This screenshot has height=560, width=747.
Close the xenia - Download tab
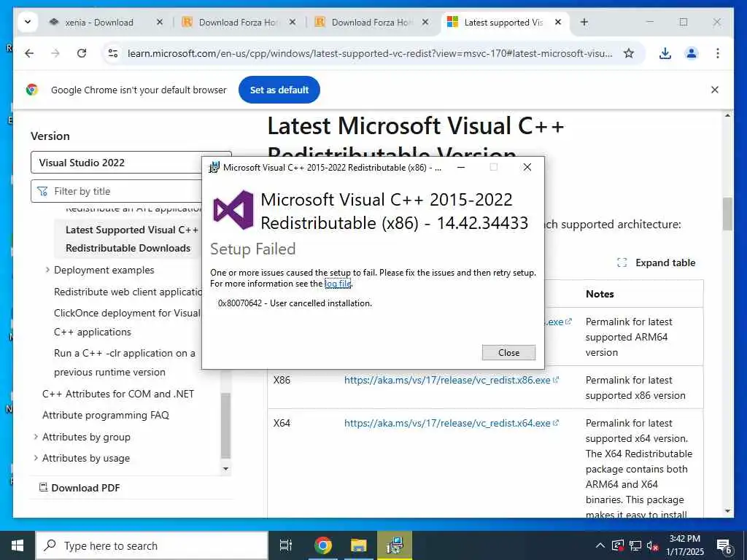tap(160, 23)
